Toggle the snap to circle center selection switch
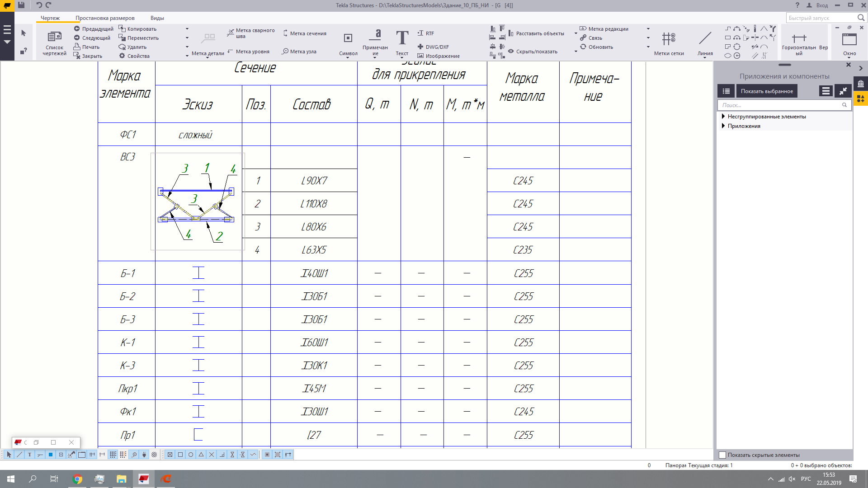Viewport: 868px width, 488px height. point(191,455)
